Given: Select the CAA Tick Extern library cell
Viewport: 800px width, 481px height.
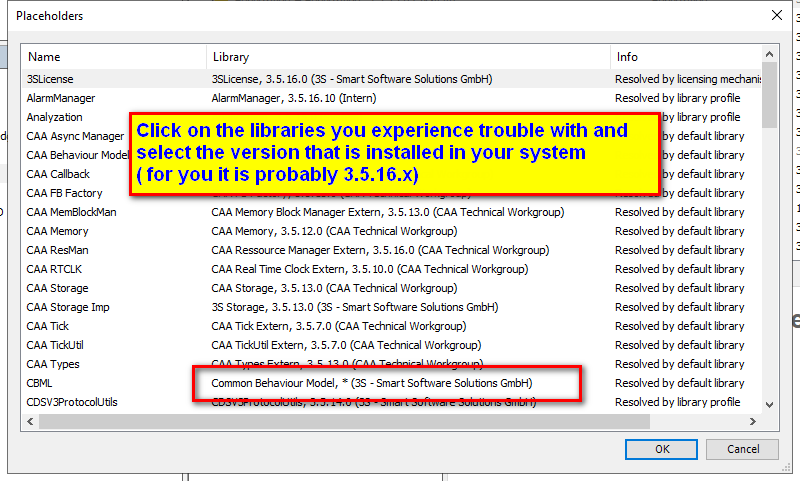Looking at the screenshot, I should 338,326.
